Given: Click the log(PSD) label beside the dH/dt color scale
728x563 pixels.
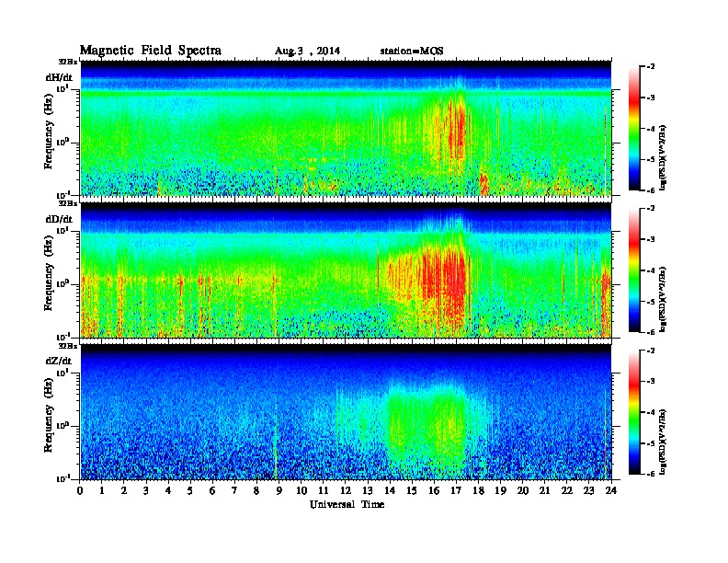Looking at the screenshot, I should (663, 157).
